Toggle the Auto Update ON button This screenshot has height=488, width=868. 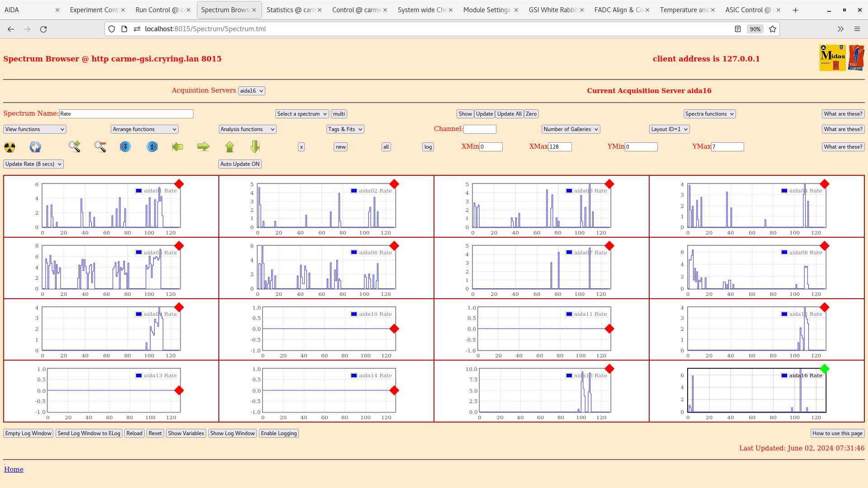(x=240, y=164)
